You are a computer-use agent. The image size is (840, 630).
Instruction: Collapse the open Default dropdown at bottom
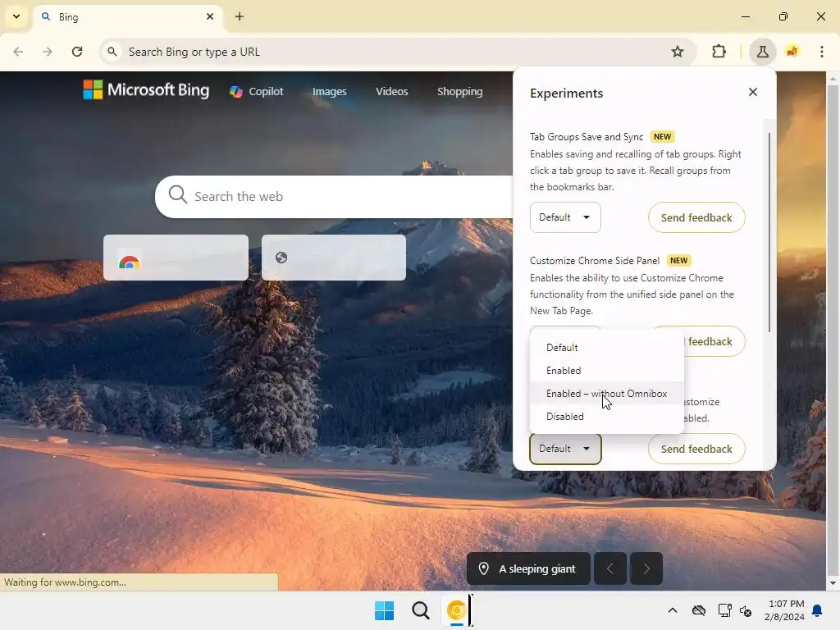565,449
